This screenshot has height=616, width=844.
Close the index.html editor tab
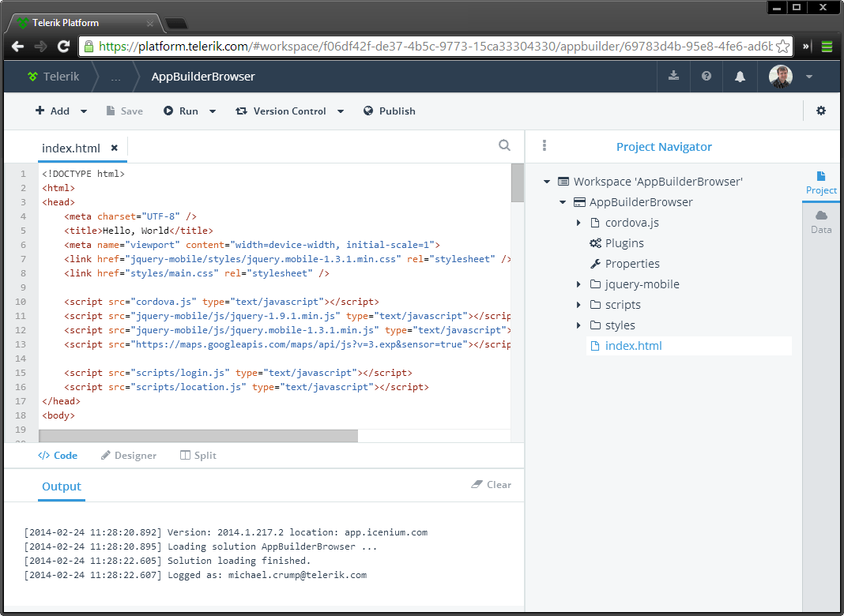(114, 148)
